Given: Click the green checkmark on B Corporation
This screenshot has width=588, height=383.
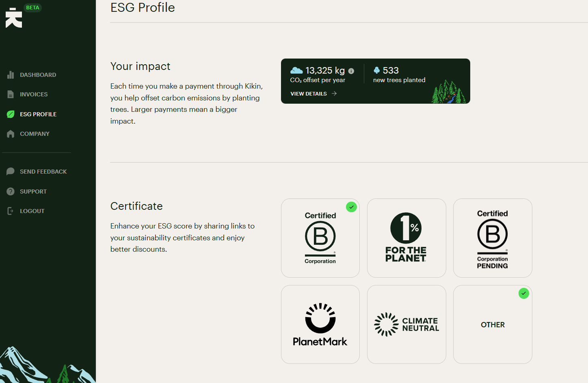Looking at the screenshot, I should coord(351,207).
